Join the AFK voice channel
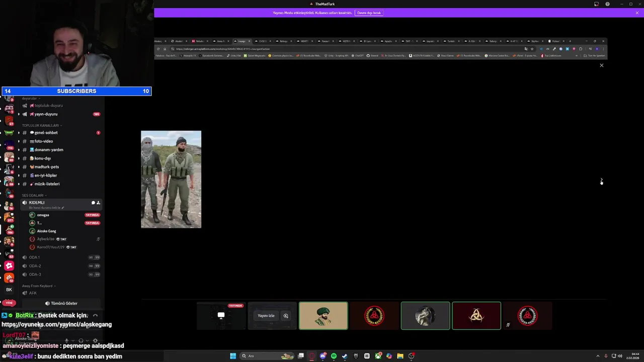 point(60,293)
